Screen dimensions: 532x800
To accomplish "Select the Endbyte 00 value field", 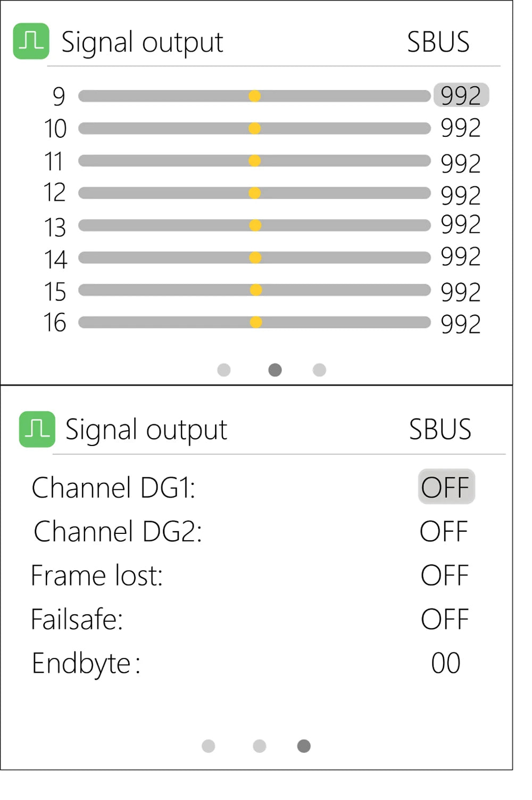I will point(446,663).
